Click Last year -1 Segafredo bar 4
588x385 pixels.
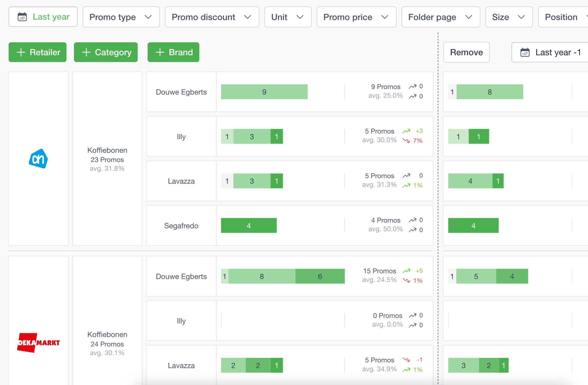click(473, 225)
